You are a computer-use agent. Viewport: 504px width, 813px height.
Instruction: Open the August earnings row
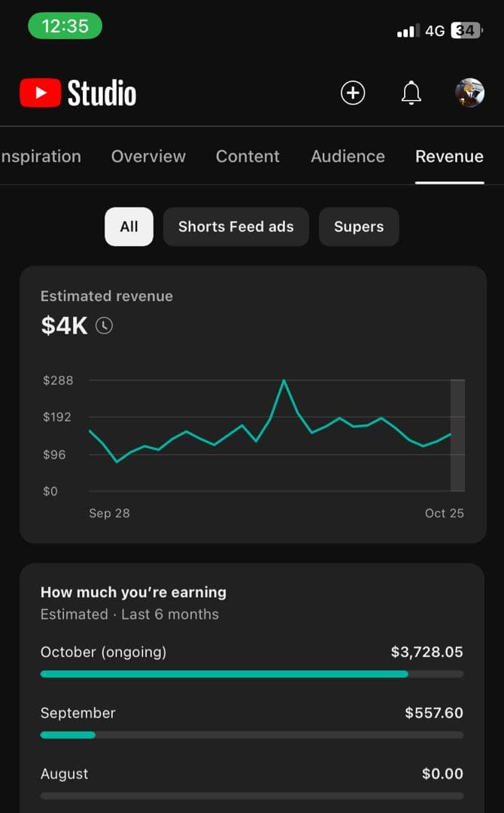click(251, 782)
